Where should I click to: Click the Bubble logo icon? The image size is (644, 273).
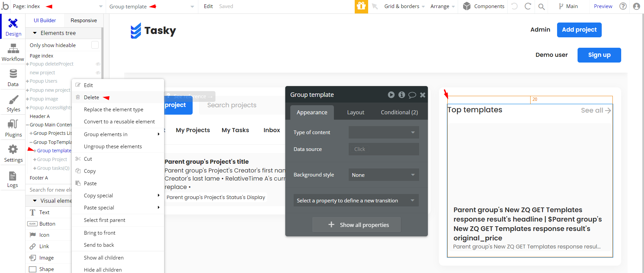point(5,6)
